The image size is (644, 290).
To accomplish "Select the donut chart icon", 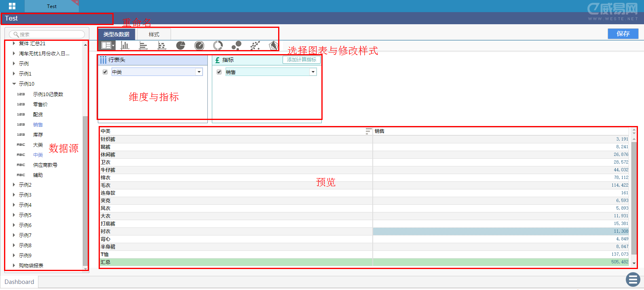I will (218, 46).
